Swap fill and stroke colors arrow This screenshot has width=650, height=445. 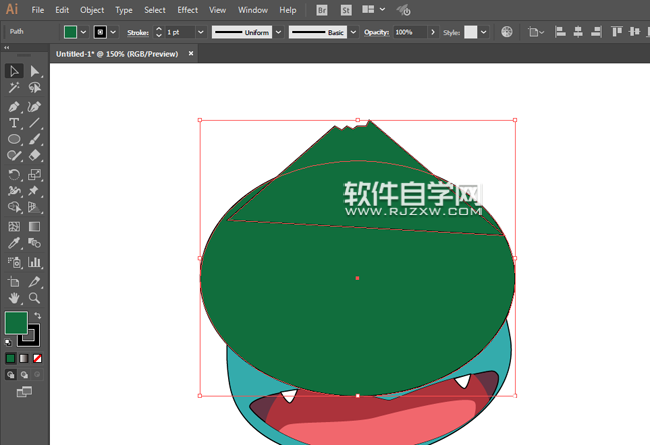coord(38,316)
